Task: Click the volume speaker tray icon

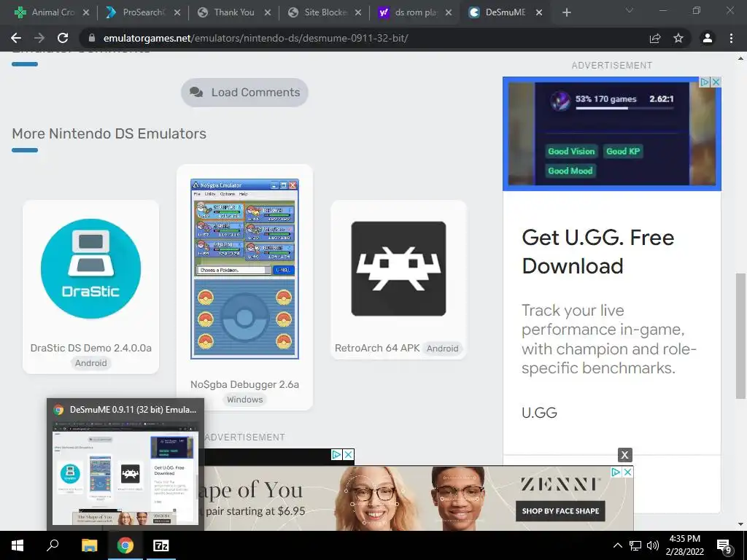Action: pos(653,545)
